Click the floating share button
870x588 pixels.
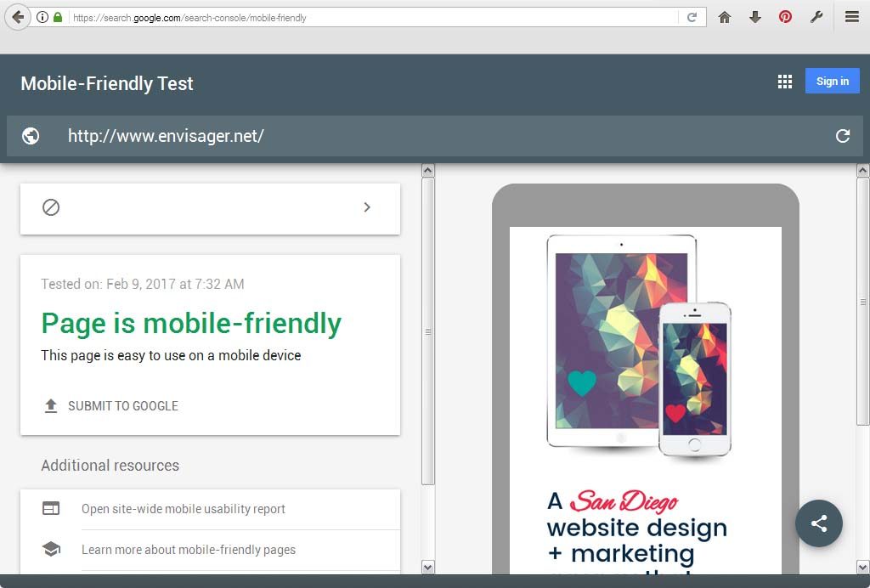point(819,523)
